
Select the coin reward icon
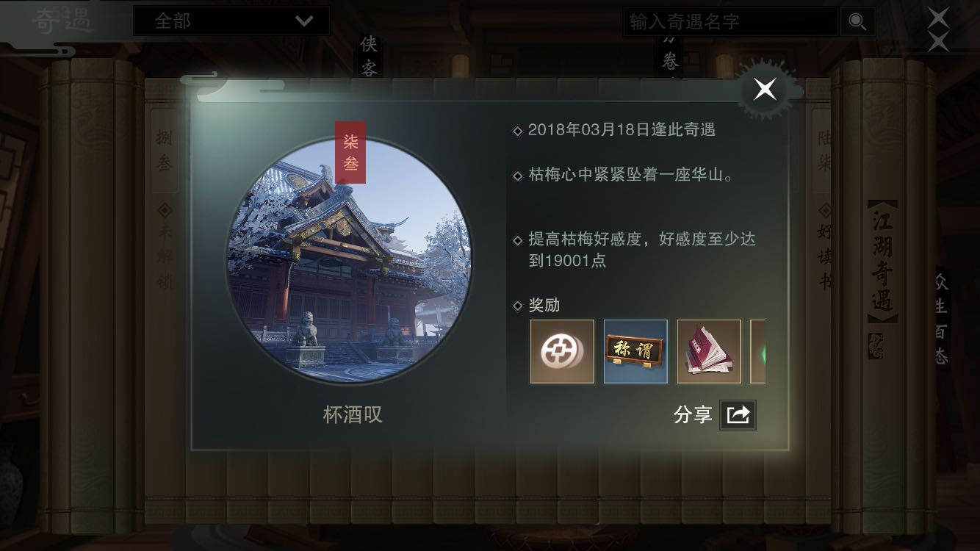(x=562, y=351)
